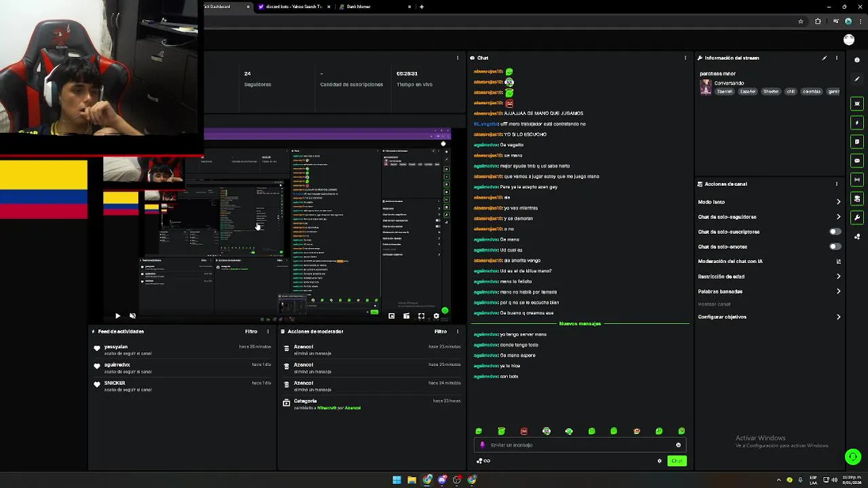Open a new browser tab
The width and height of the screenshot is (868, 488).
tap(422, 7)
